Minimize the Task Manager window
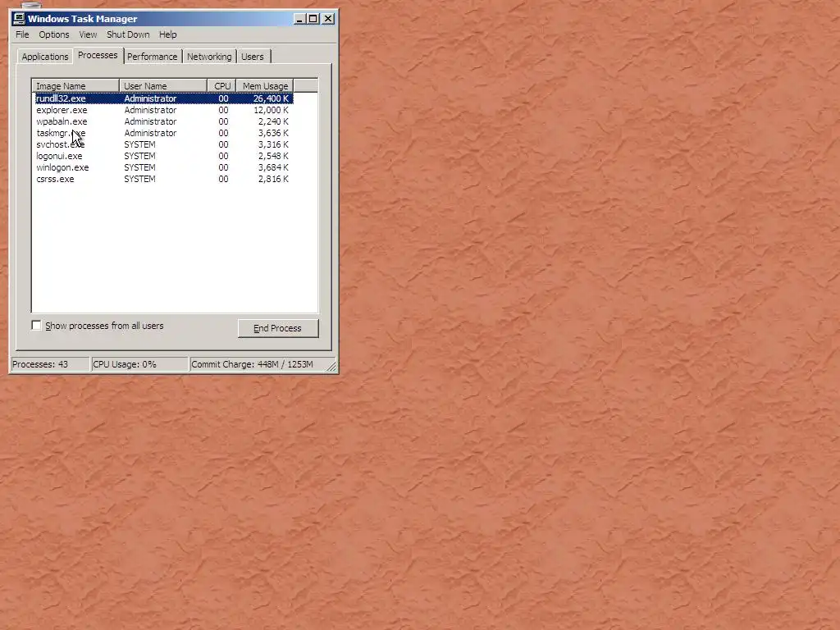 300,19
